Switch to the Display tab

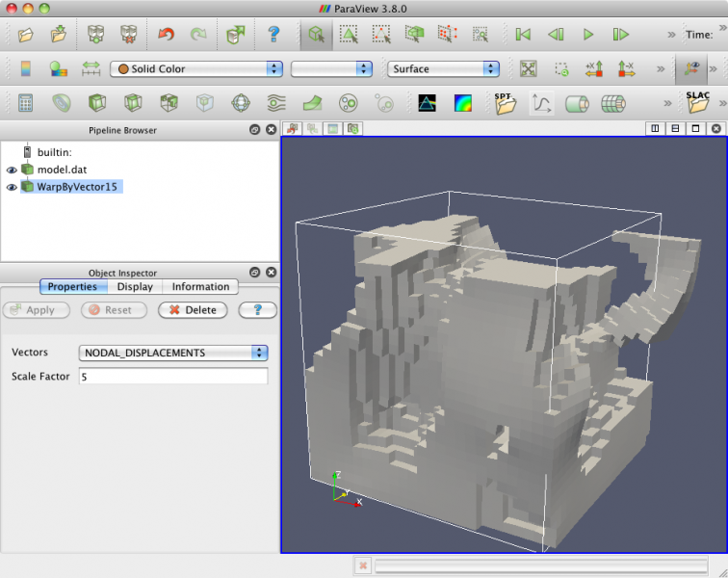click(x=135, y=287)
